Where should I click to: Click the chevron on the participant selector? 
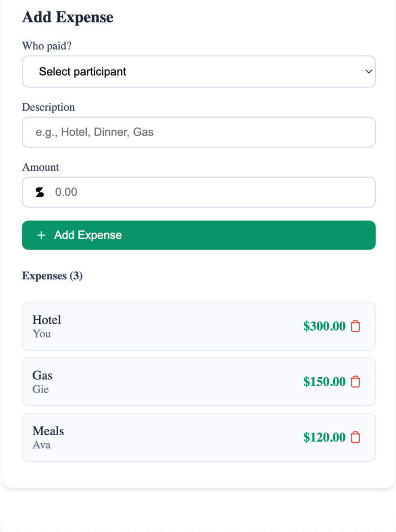click(368, 71)
